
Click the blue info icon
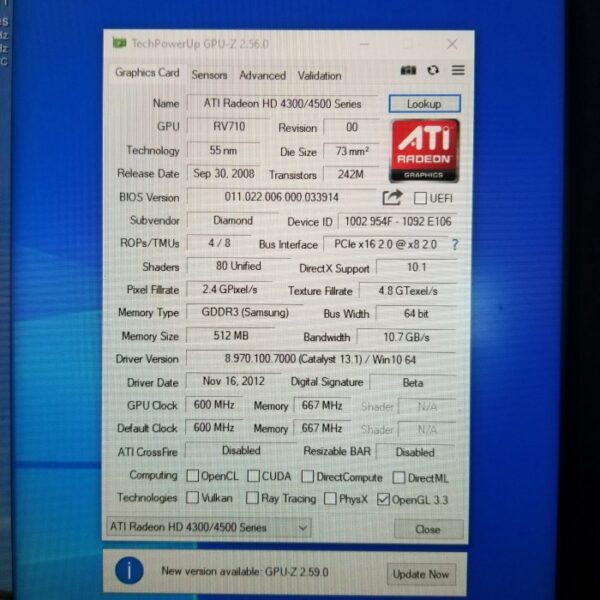tap(129, 572)
